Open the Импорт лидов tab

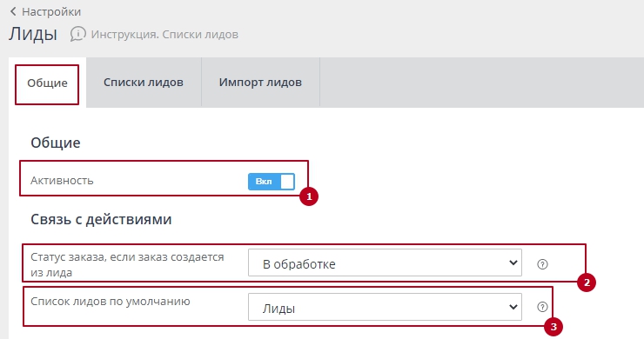(x=260, y=83)
